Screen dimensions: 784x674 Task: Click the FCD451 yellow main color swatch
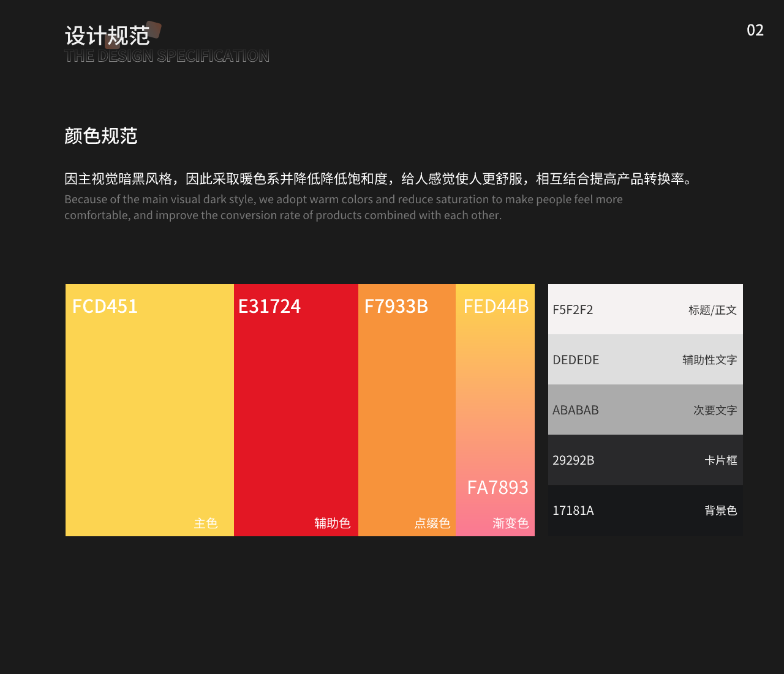coord(149,410)
